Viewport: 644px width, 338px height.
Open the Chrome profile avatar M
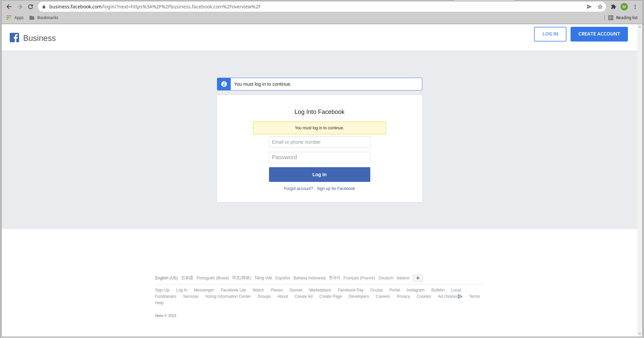(x=624, y=7)
